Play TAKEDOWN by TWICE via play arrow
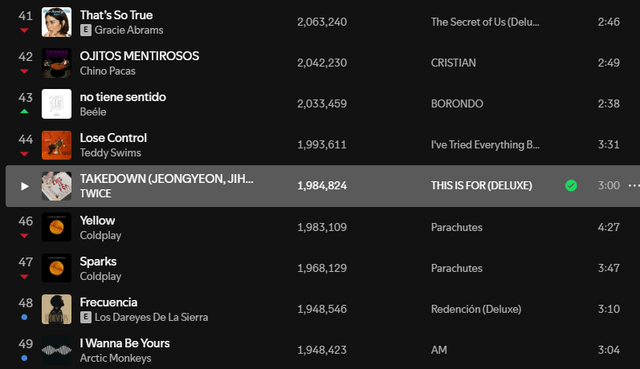The image size is (640, 369). click(x=24, y=186)
